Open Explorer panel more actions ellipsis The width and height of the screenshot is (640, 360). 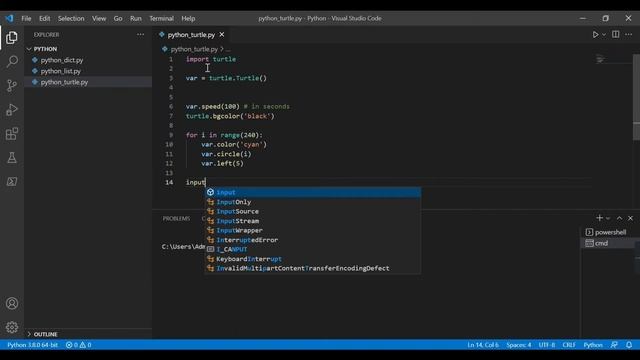[140, 35]
